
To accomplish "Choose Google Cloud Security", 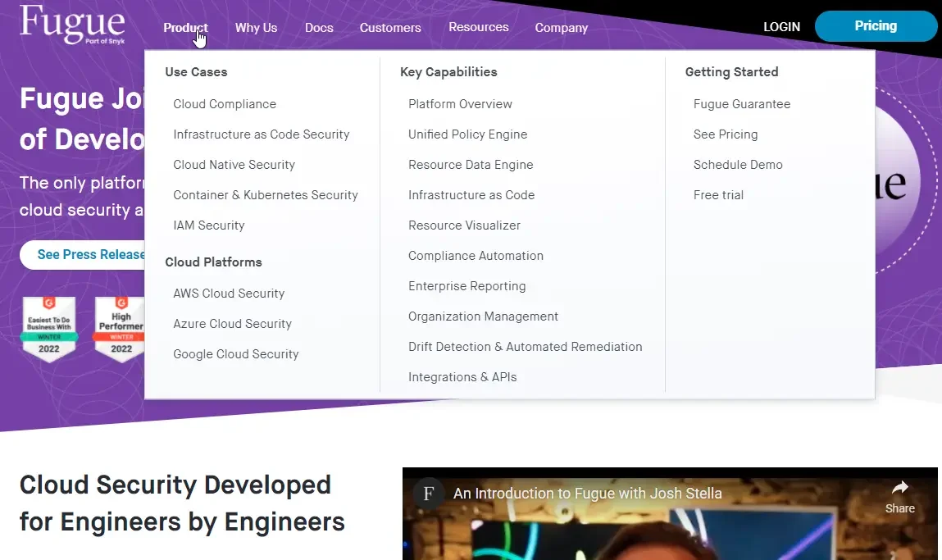I will click(x=236, y=354).
